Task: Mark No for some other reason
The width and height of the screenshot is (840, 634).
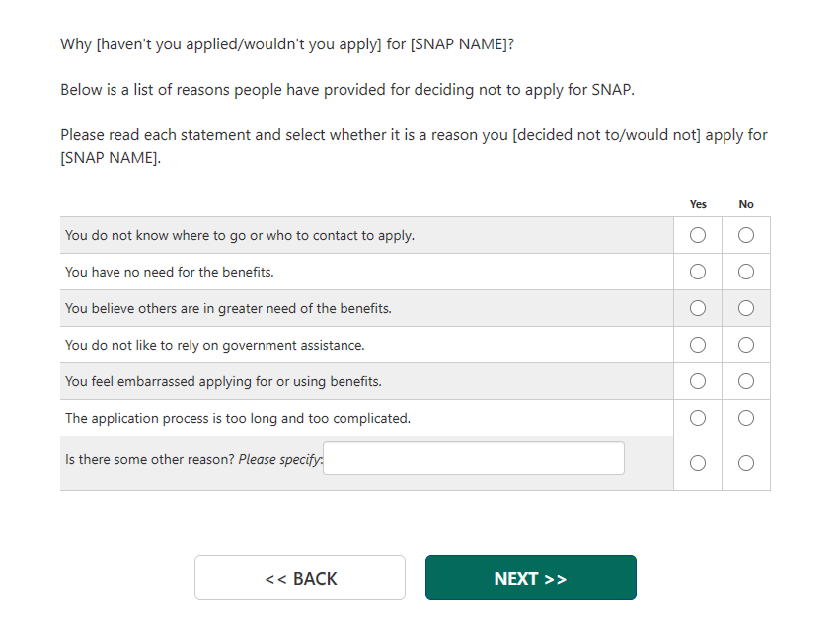Action: pos(746,463)
